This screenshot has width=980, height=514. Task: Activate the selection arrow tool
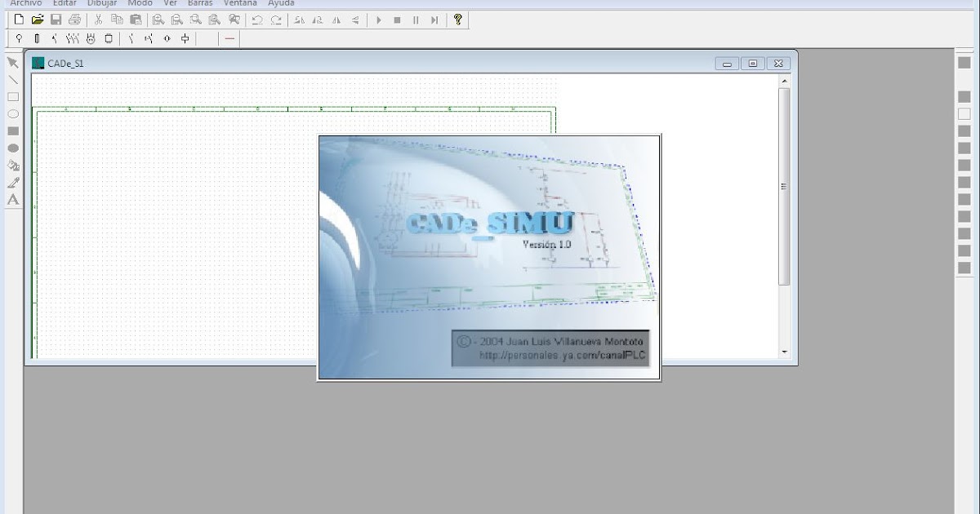[x=13, y=62]
